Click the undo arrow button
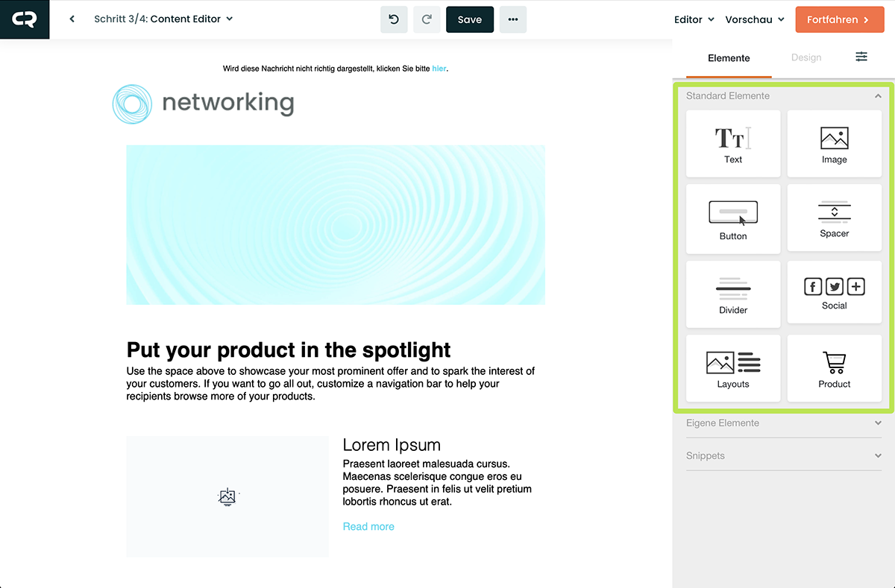895x588 pixels. coord(394,20)
